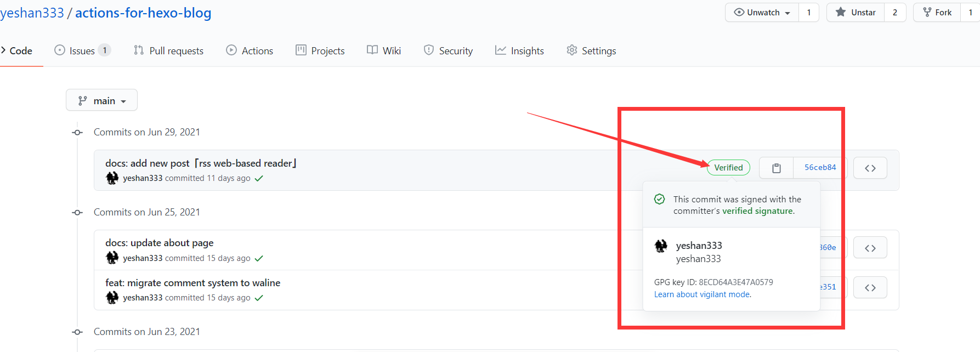Open the Actions tab
The width and height of the screenshot is (980, 352).
click(250, 50)
